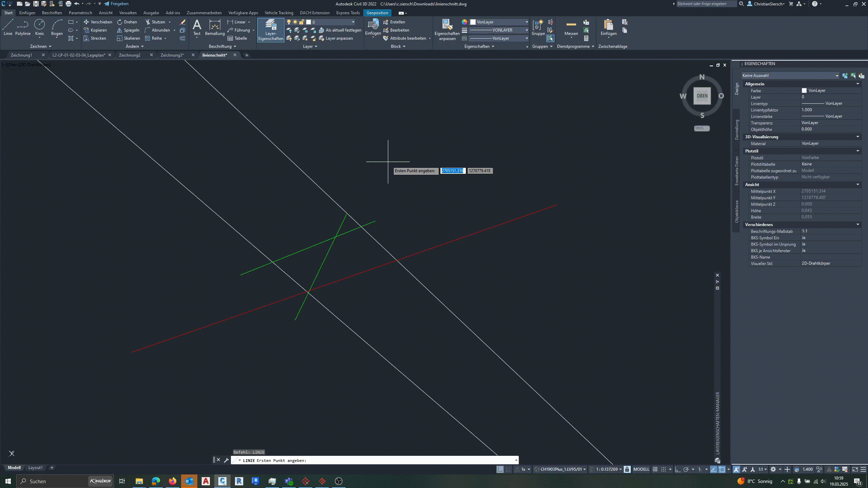Click Attribute bearbeiten button
This screenshot has width=868, height=488.
(x=405, y=38)
